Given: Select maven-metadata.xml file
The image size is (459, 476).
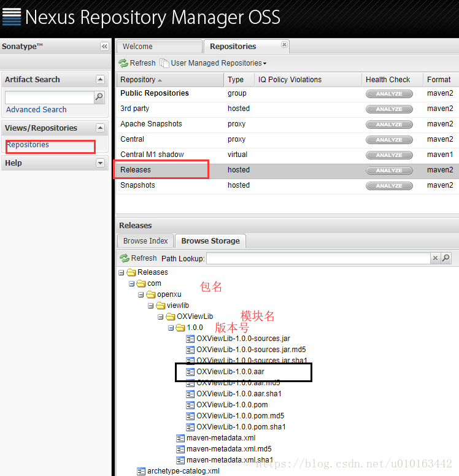Looking at the screenshot, I should (221, 439).
